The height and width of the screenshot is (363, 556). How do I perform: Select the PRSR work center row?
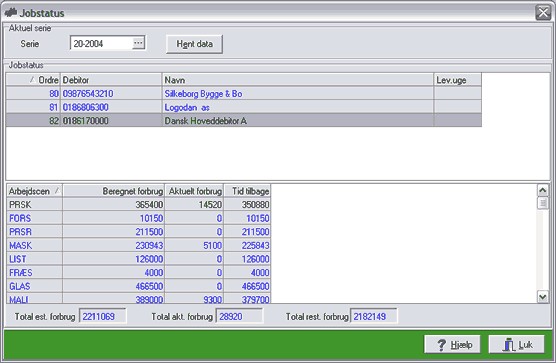139,231
